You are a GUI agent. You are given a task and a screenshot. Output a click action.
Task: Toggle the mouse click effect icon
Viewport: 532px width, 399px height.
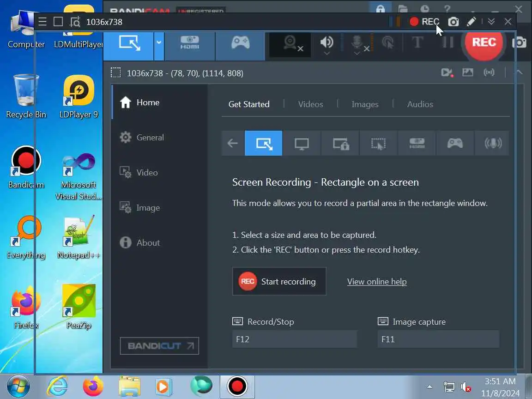point(387,42)
